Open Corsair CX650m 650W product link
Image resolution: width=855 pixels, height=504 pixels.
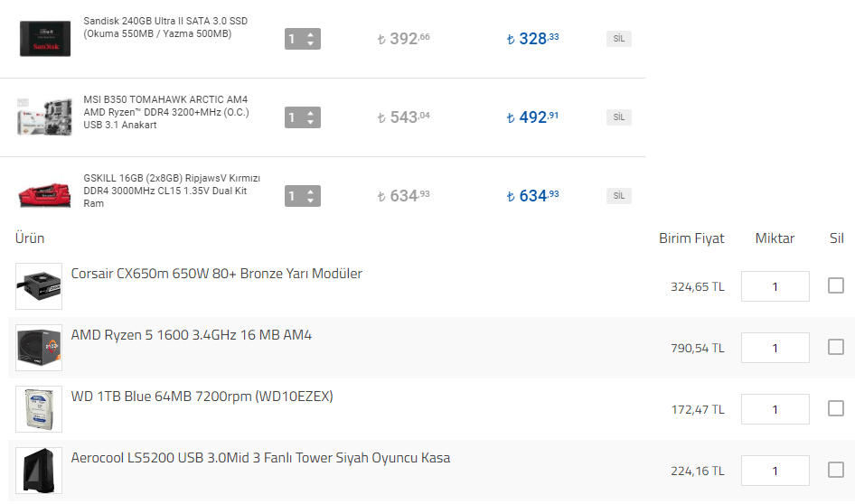pos(217,274)
